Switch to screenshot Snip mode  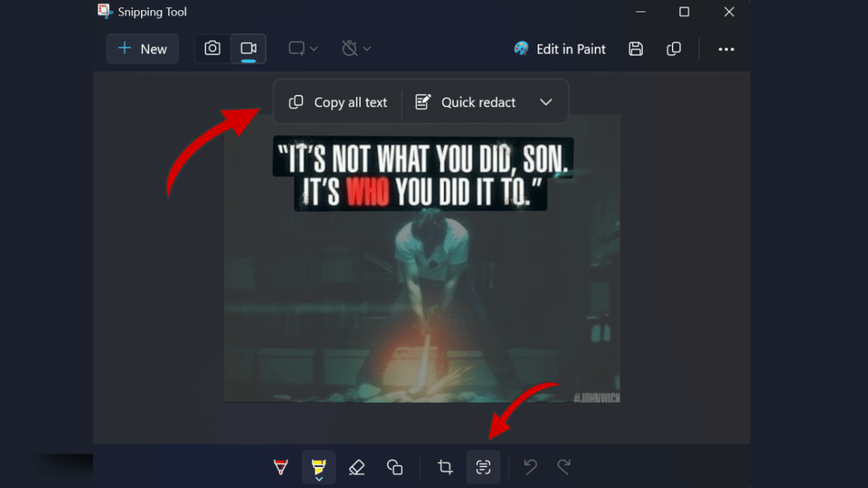tap(213, 48)
